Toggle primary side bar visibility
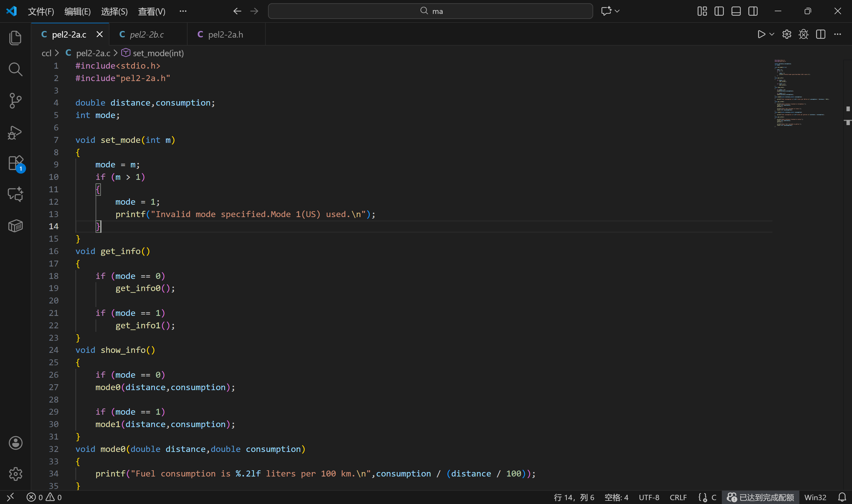Viewport: 852px width, 504px height. click(719, 11)
